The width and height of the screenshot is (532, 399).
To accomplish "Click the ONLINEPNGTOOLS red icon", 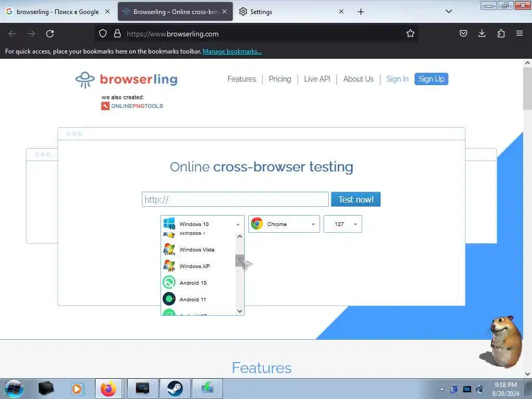I will [105, 106].
